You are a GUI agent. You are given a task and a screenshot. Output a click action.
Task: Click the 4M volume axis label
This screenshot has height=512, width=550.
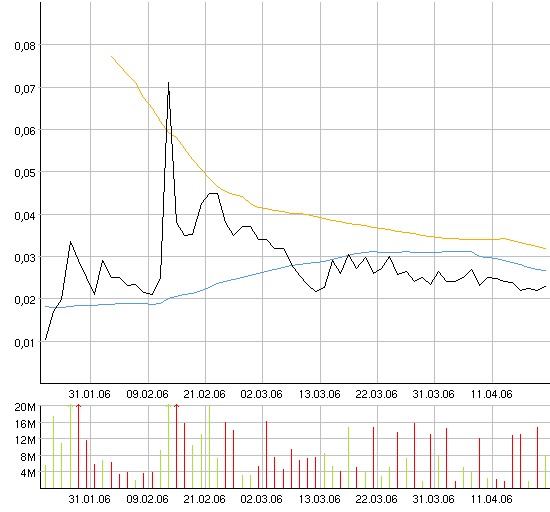[x=28, y=473]
